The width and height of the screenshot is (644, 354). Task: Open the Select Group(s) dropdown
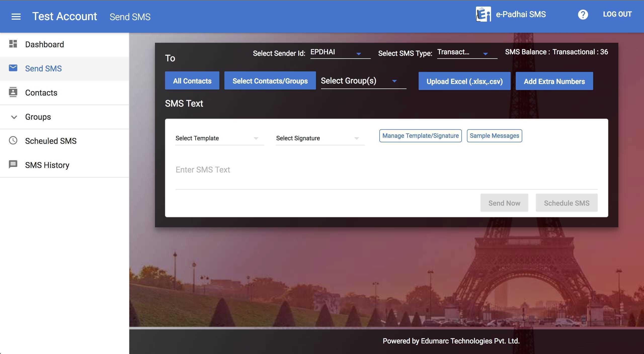363,81
